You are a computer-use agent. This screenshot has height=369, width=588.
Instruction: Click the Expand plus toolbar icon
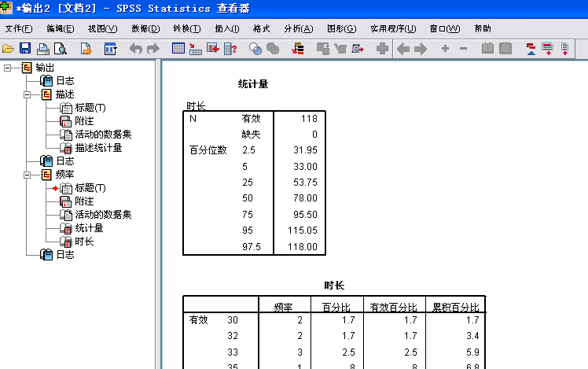pyautogui.click(x=445, y=49)
